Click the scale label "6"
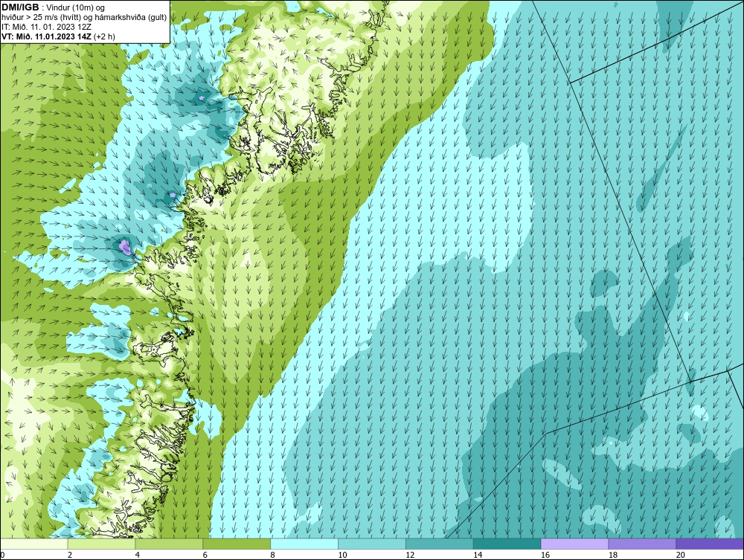This screenshot has height=560, width=744. coord(205,555)
